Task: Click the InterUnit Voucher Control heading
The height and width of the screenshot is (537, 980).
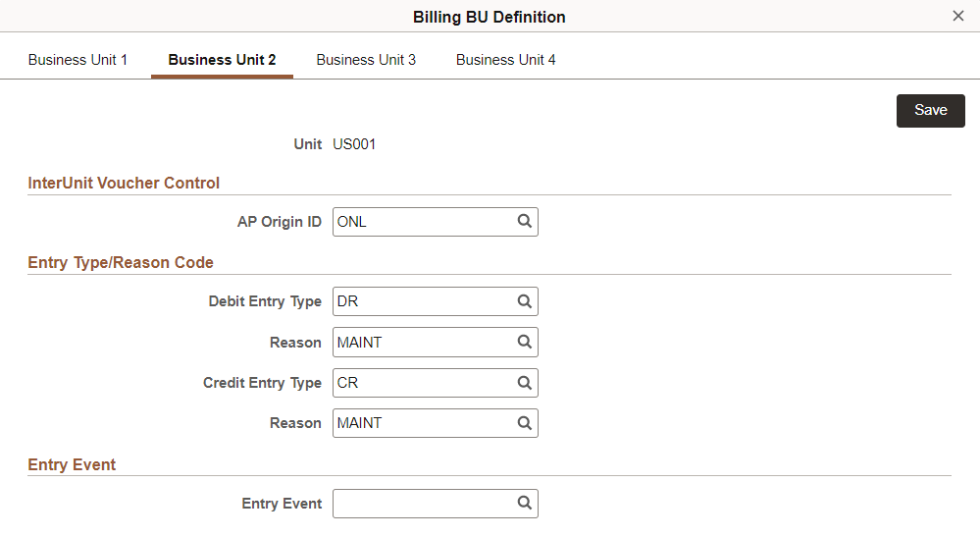Action: pos(124,184)
